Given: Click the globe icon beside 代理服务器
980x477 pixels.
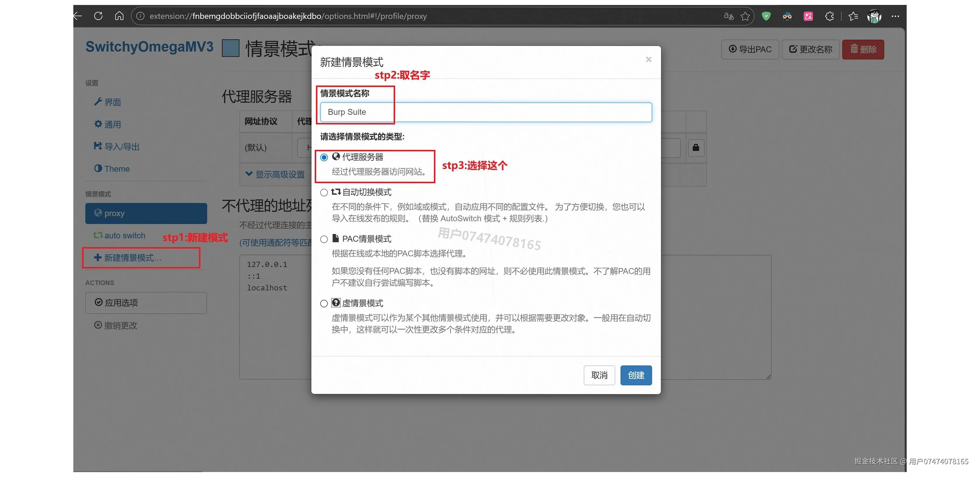Looking at the screenshot, I should coord(336,156).
